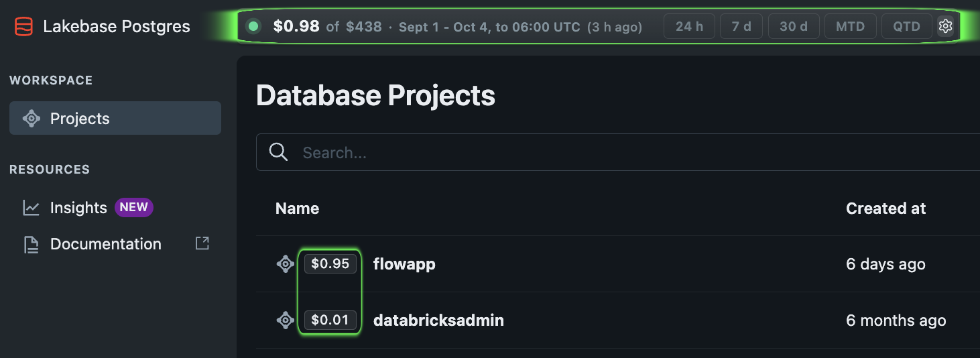980x358 pixels.
Task: Open the Documentation link
Action: pyautogui.click(x=106, y=244)
